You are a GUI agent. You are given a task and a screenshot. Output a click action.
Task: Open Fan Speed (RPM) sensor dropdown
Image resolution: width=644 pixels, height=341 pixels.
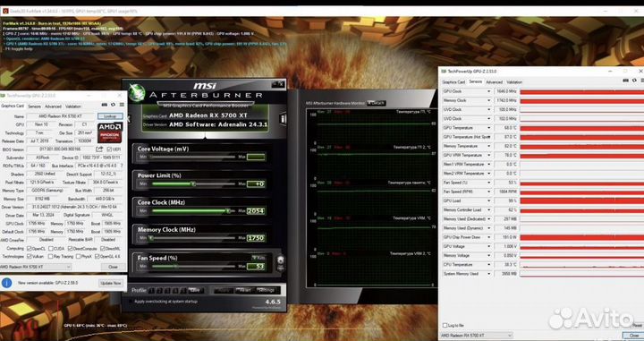point(488,192)
